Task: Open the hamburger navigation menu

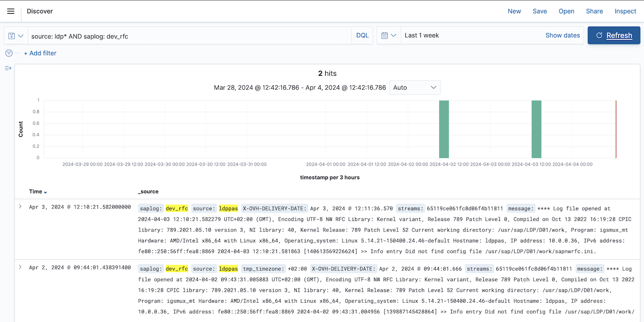Action: [x=11, y=11]
